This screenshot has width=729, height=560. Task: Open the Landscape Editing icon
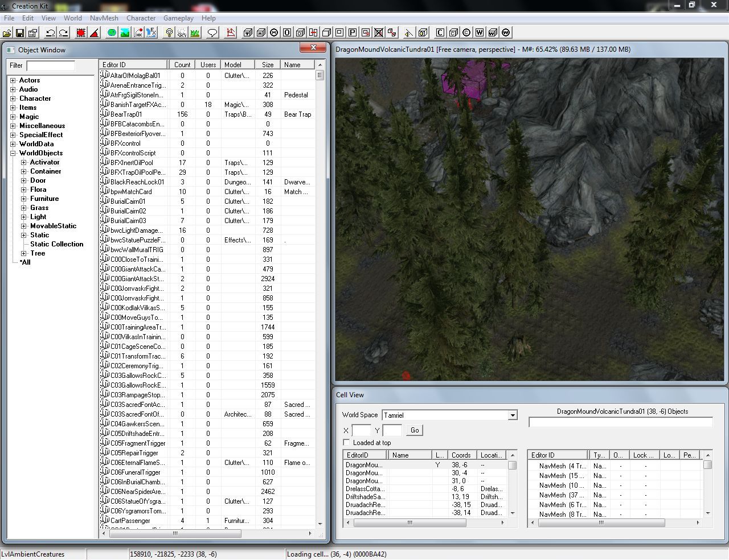tap(125, 33)
